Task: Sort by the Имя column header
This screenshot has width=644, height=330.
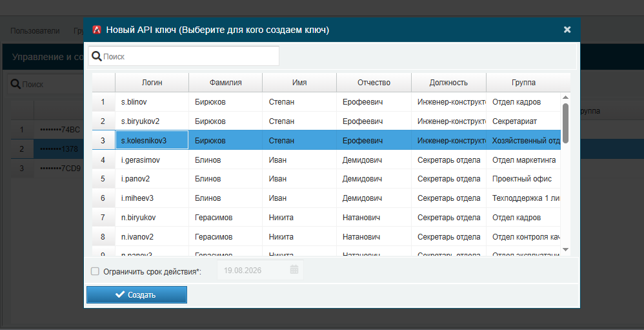Action: [x=299, y=83]
